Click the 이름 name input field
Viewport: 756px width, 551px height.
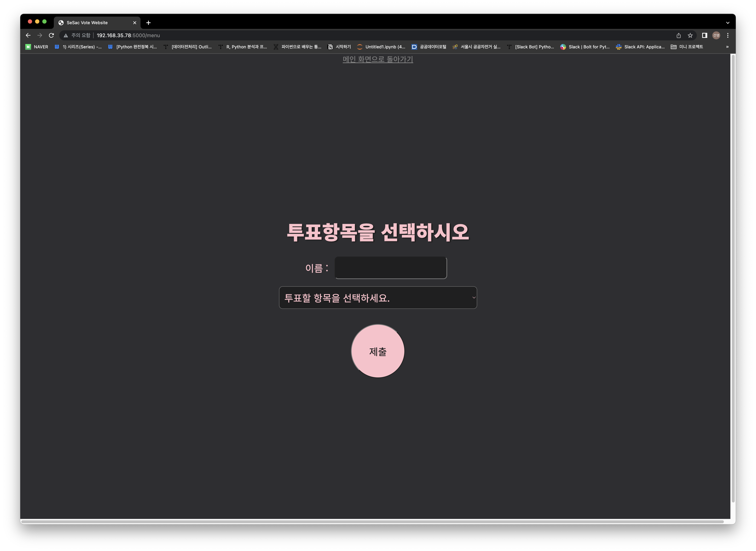pyautogui.click(x=390, y=268)
